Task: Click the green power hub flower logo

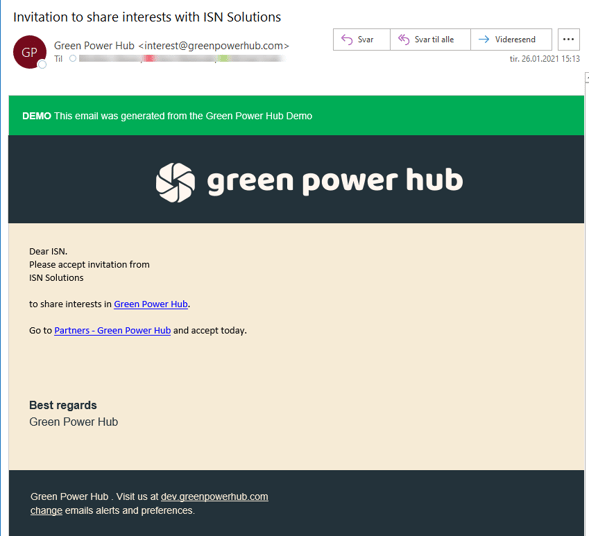Action: pyautogui.click(x=175, y=183)
